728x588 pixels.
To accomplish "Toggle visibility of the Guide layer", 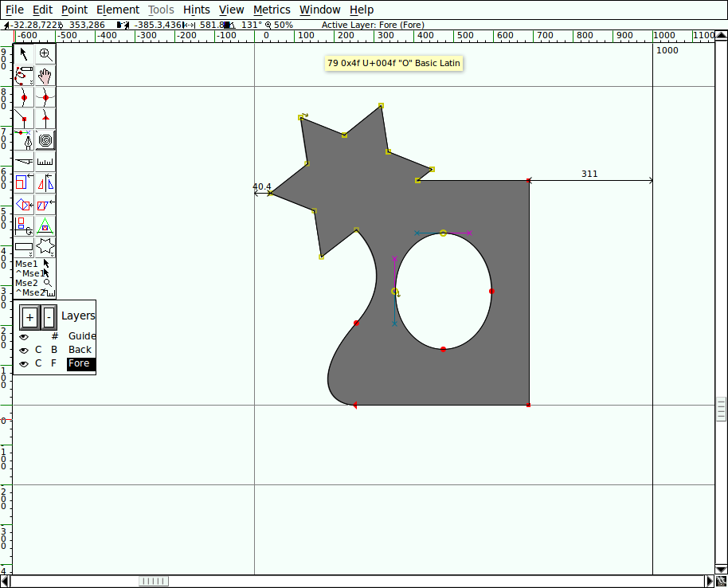I will click(x=24, y=337).
